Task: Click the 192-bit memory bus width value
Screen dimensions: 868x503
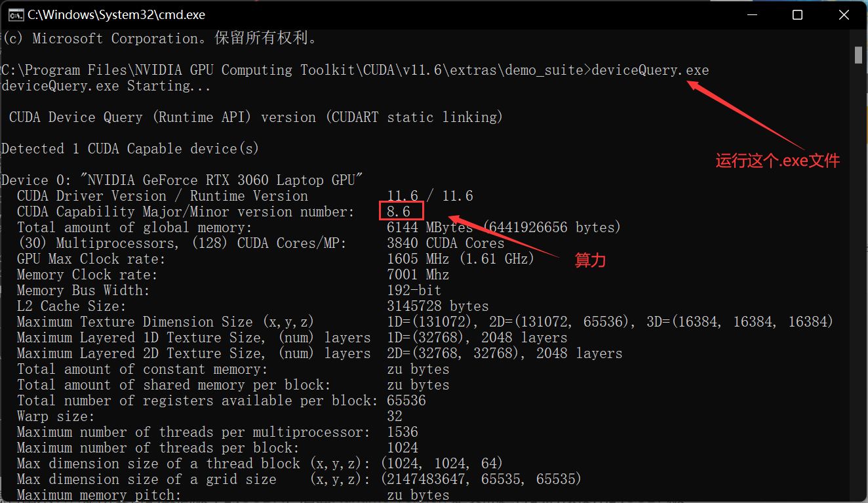Action: tap(414, 291)
